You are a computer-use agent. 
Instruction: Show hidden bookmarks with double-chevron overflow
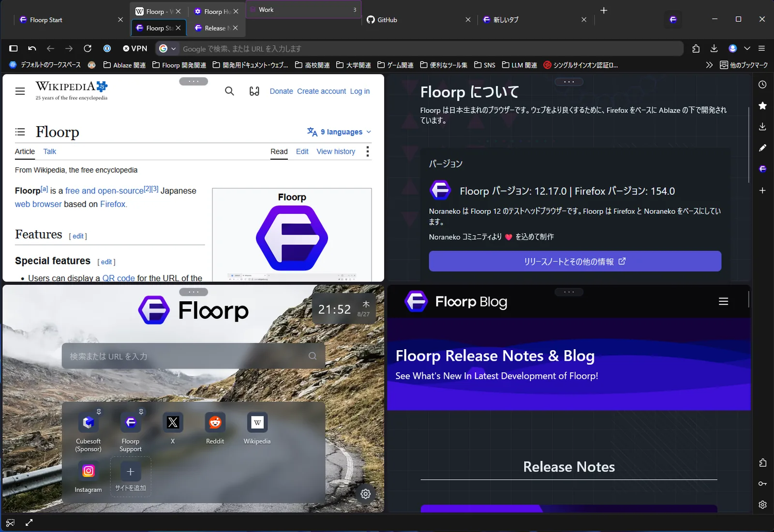tap(709, 65)
